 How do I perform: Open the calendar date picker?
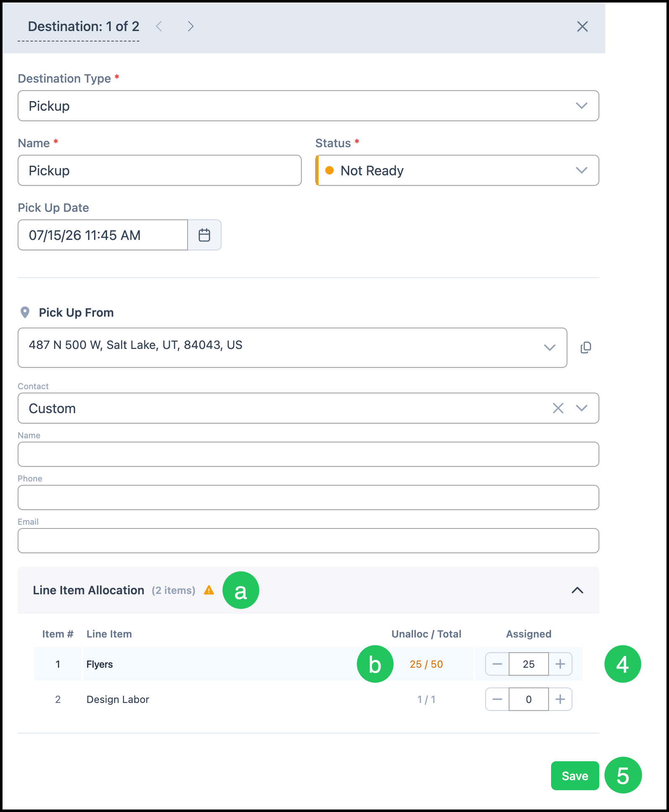(x=204, y=235)
